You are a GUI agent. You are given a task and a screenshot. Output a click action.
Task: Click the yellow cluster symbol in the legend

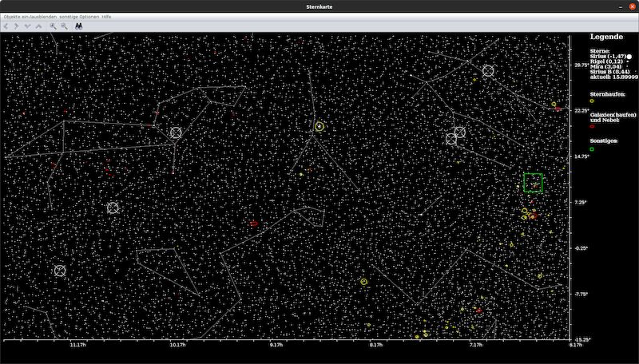click(x=592, y=101)
